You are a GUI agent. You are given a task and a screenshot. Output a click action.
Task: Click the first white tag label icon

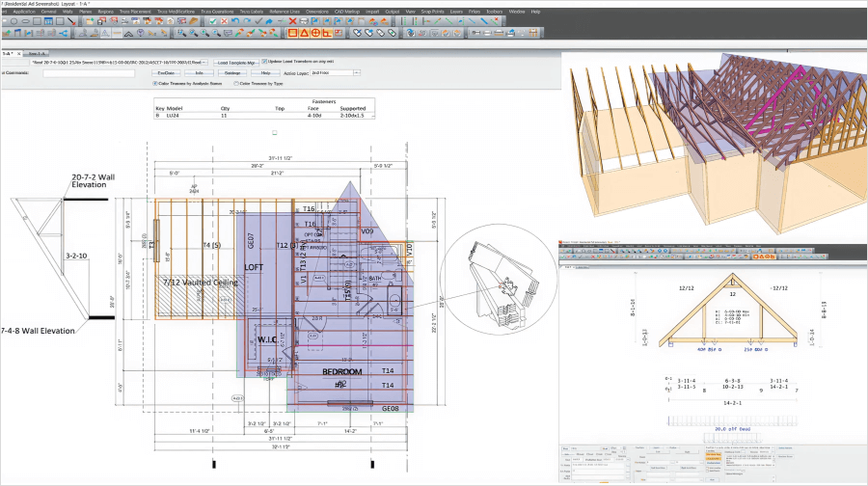pyautogui.click(x=357, y=33)
